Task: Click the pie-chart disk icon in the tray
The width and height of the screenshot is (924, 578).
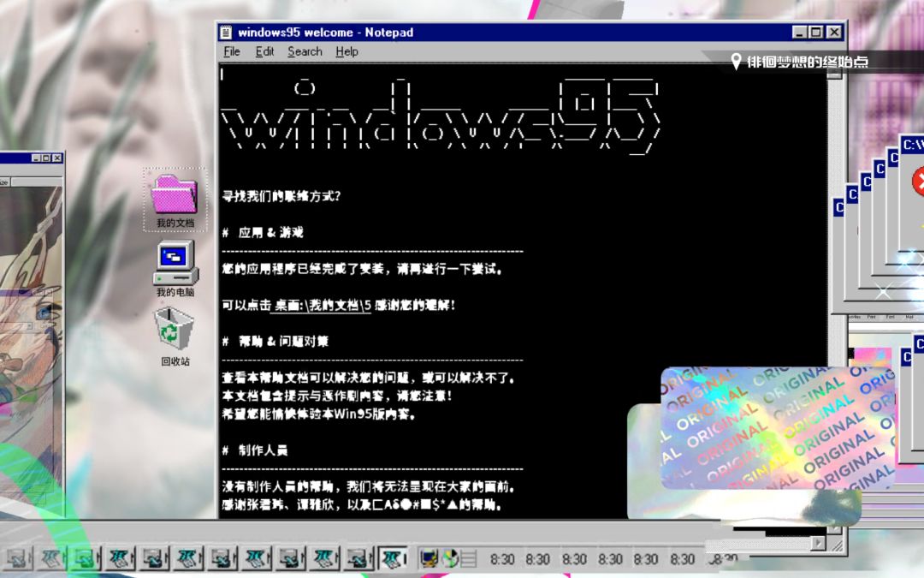Action: point(450,558)
